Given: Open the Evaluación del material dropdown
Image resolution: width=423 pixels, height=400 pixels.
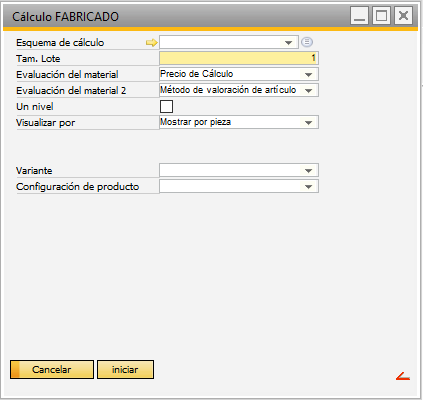Looking at the screenshot, I should [x=308, y=74].
